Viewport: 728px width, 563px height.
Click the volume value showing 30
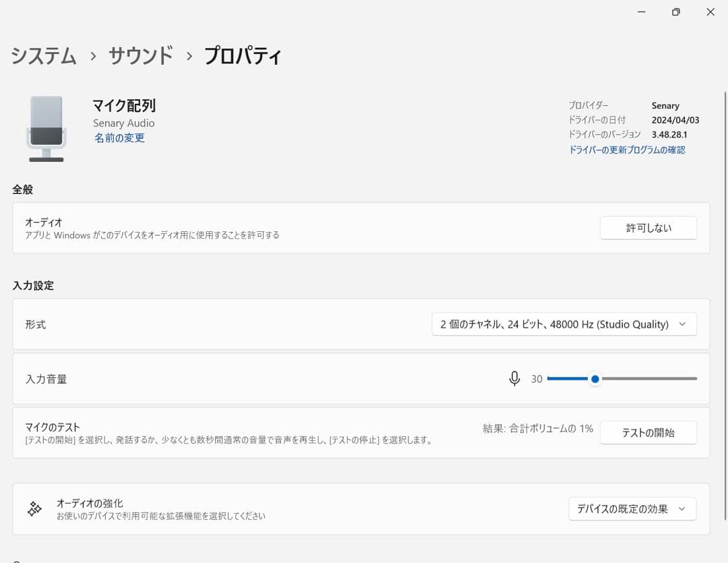pyautogui.click(x=537, y=378)
